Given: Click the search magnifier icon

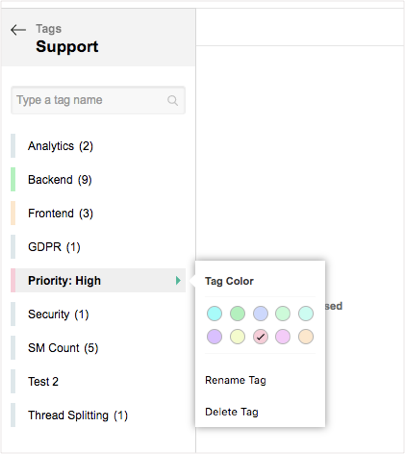Looking at the screenshot, I should (x=173, y=100).
